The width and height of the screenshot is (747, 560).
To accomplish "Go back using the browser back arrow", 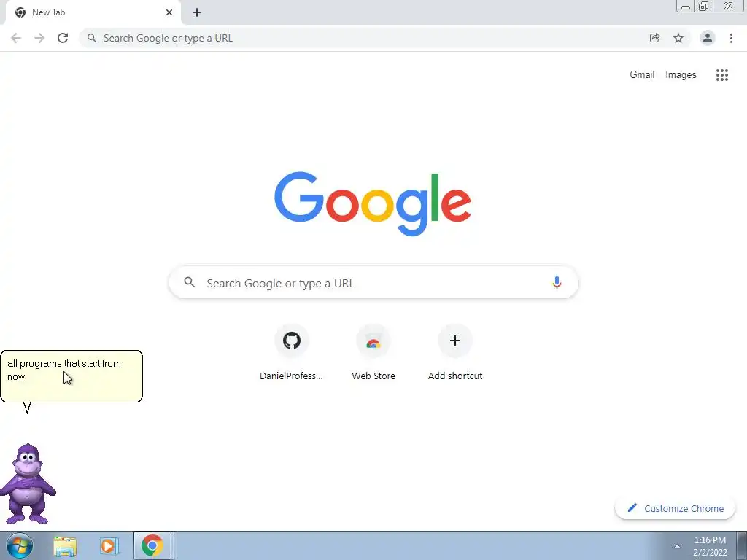I will click(x=16, y=38).
